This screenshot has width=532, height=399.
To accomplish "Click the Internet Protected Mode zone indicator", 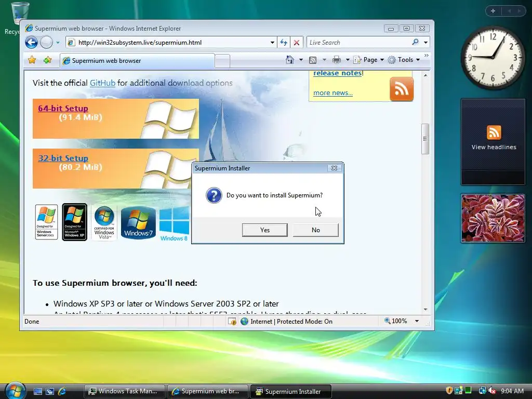I will pos(286,321).
